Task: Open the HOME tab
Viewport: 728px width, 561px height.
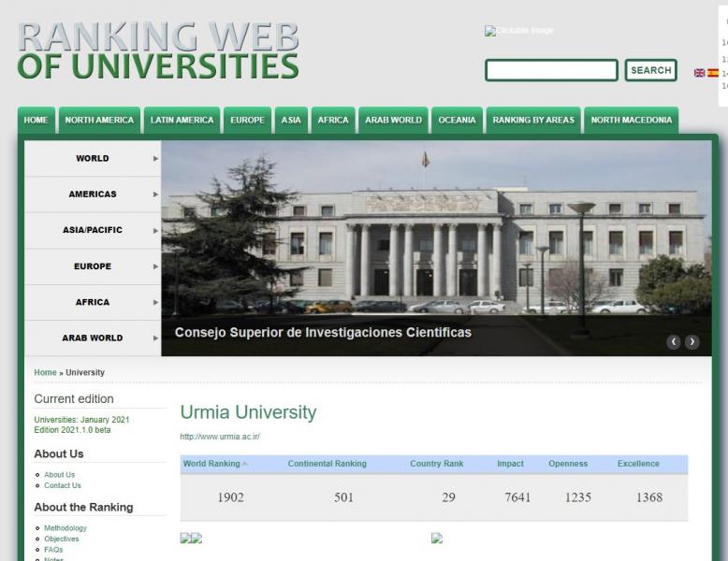Action: pyautogui.click(x=36, y=121)
